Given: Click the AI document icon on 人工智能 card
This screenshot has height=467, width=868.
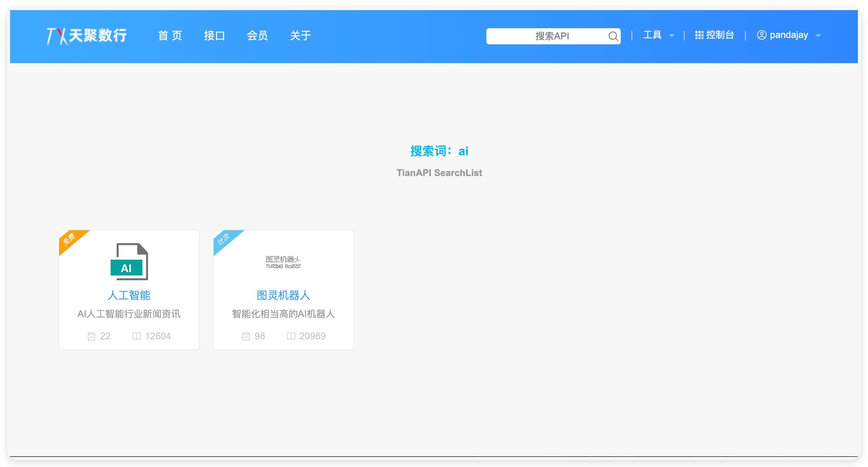Looking at the screenshot, I should pyautogui.click(x=129, y=261).
